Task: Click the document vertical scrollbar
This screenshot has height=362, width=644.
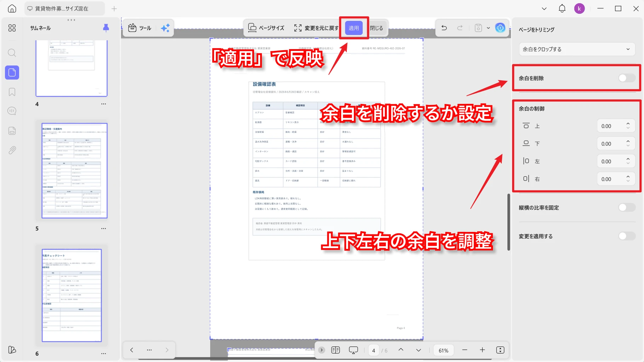Action: click(509, 222)
